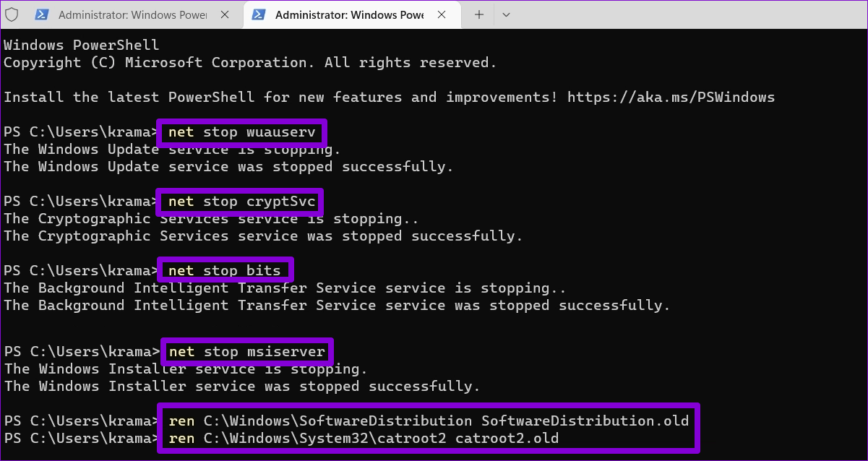Click the Cryptographic Services stopped successfully message

pyautogui.click(x=263, y=236)
